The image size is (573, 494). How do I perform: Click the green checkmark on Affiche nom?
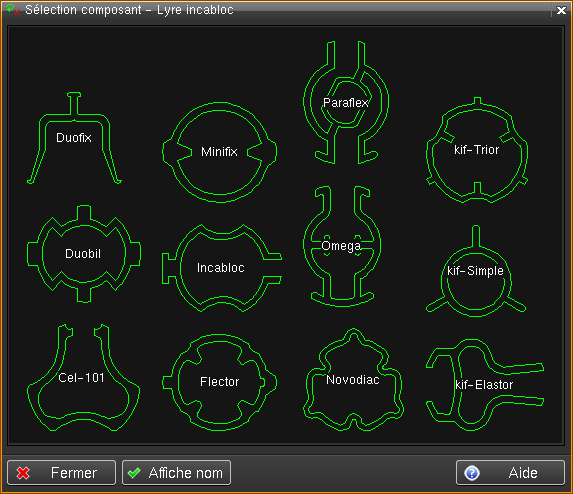134,473
